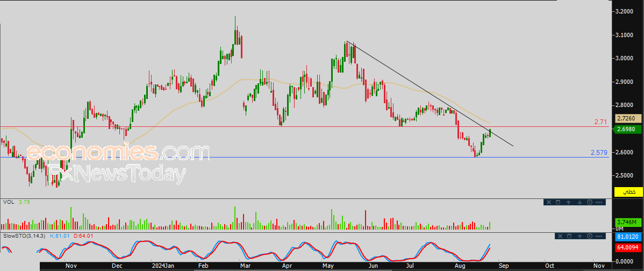This screenshot has height=271, width=644.
Task: Click the D:64.01 stochastic value
Action: [83, 236]
